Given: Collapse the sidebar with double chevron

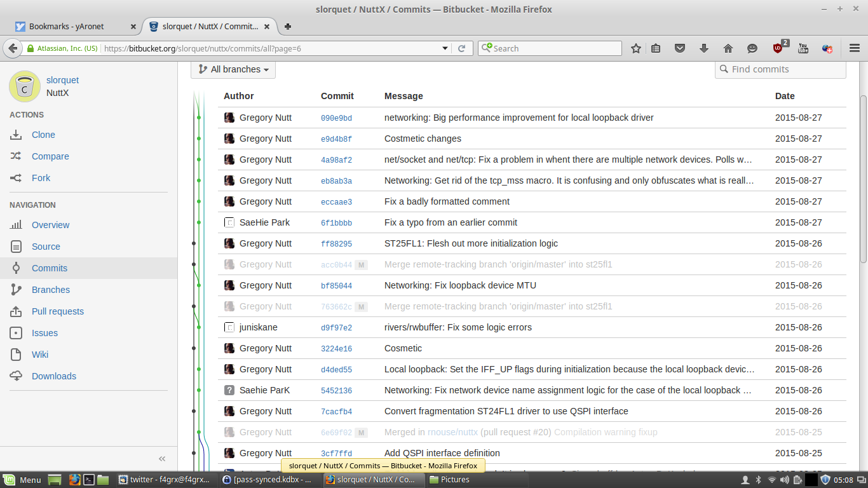Looking at the screenshot, I should pyautogui.click(x=162, y=458).
